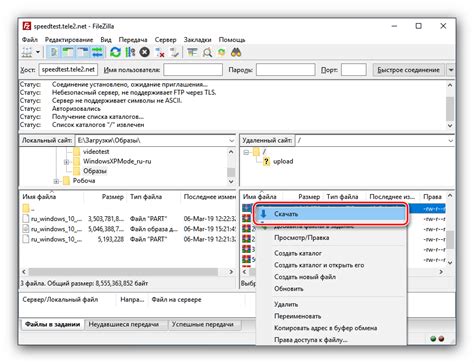Expand WindowsXPMode_ru-ru folder node
Image resolution: width=474 pixels, height=363 pixels.
66,162
